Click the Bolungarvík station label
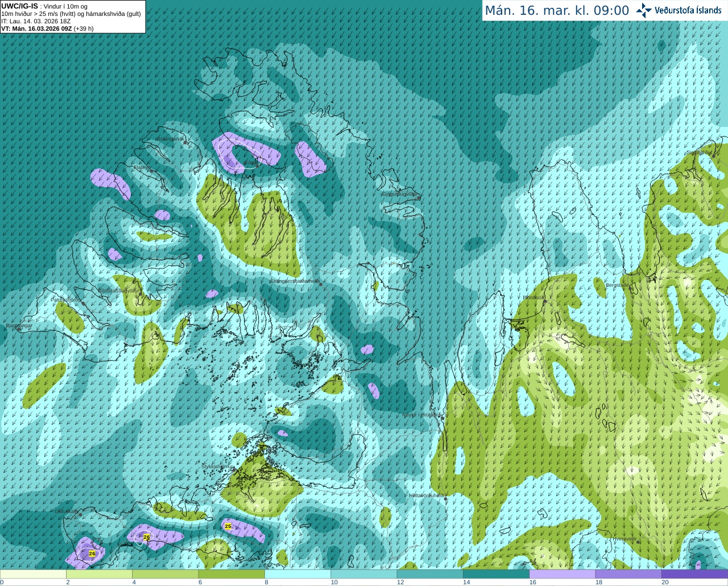The image size is (728, 586). tap(169, 138)
